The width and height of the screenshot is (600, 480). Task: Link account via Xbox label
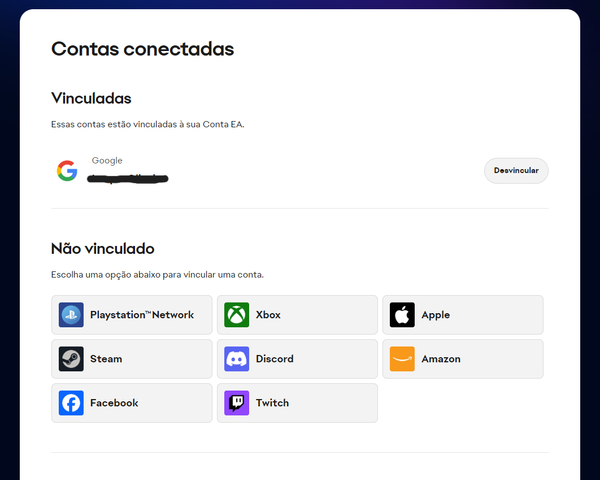268,315
